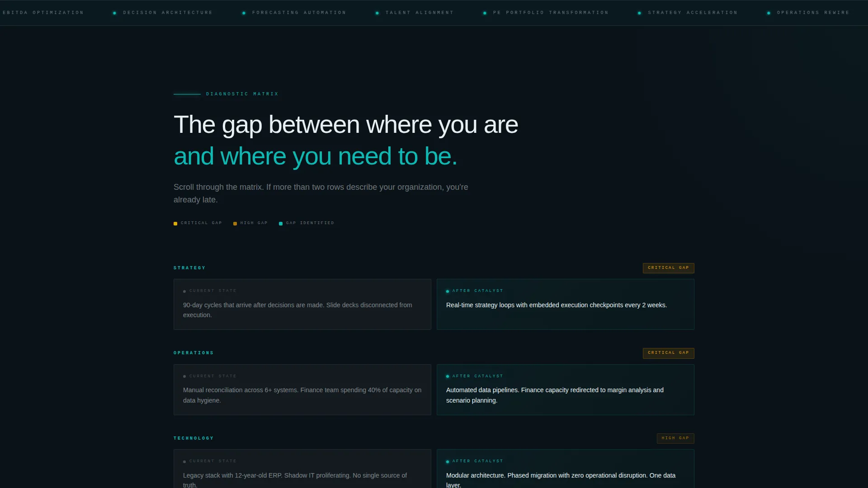Click the Current State dot in Strategy card
This screenshot has height=488, width=868.
[184, 291]
